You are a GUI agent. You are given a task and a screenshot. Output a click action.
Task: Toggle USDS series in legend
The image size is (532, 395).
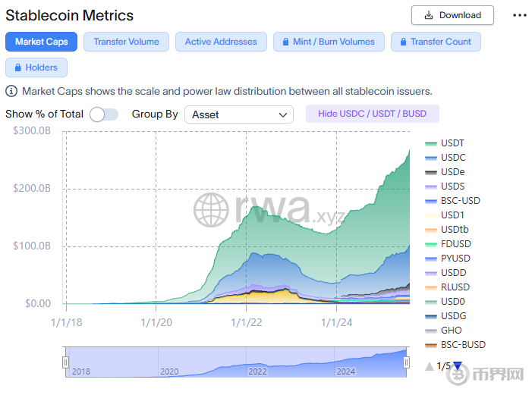445,187
